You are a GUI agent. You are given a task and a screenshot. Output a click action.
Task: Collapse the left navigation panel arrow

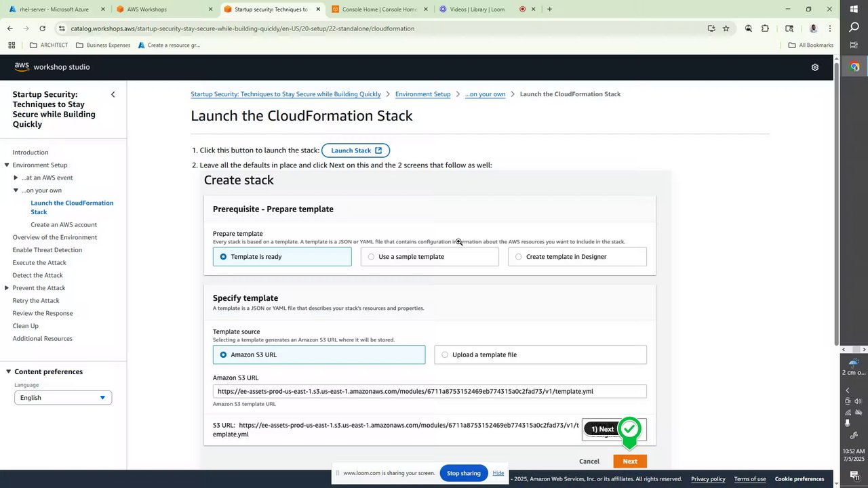pyautogui.click(x=113, y=94)
